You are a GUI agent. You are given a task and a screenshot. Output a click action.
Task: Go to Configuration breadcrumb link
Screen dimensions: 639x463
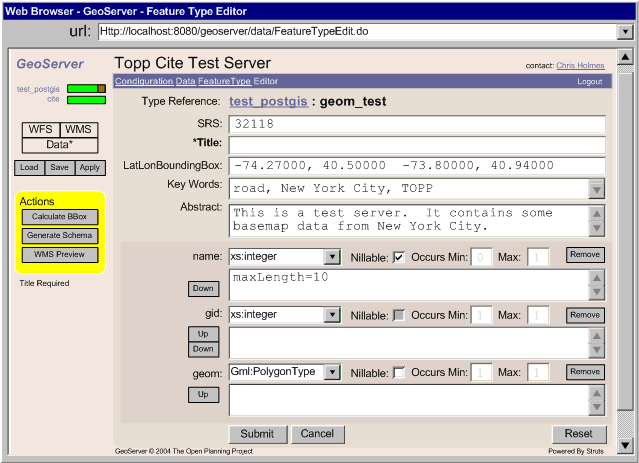pos(144,81)
